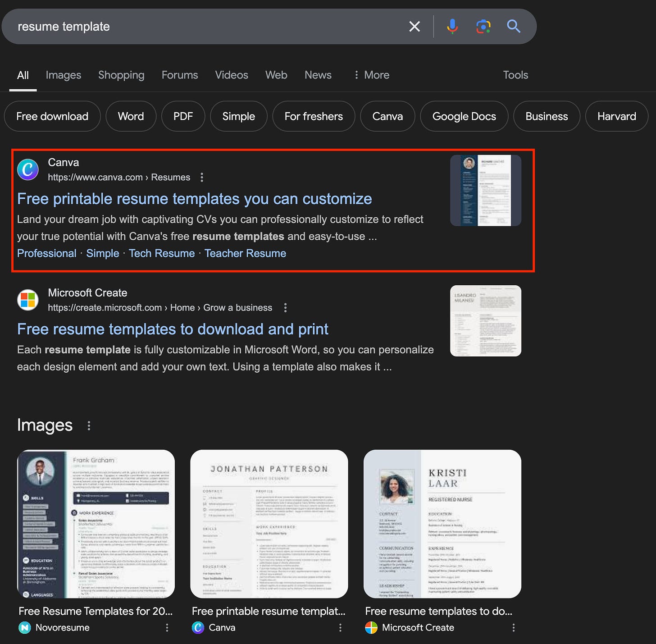
Task: Open the three-dot menu beside Images heading
Action: tap(89, 425)
